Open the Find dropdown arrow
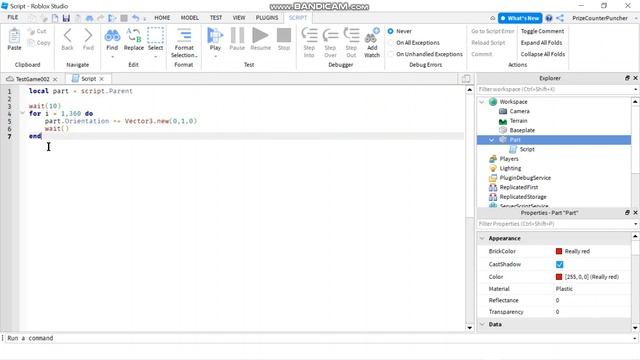 pyautogui.click(x=112, y=56)
